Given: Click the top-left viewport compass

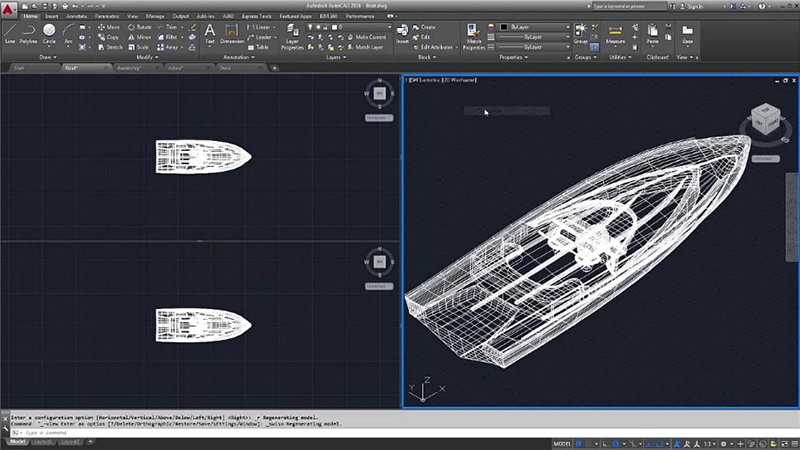Looking at the screenshot, I should point(380,93).
